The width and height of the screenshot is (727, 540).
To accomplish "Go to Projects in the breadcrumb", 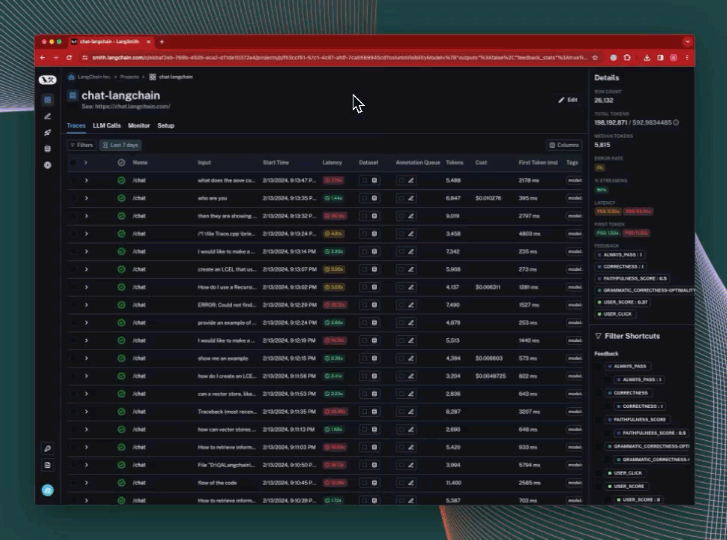I will click(129, 77).
